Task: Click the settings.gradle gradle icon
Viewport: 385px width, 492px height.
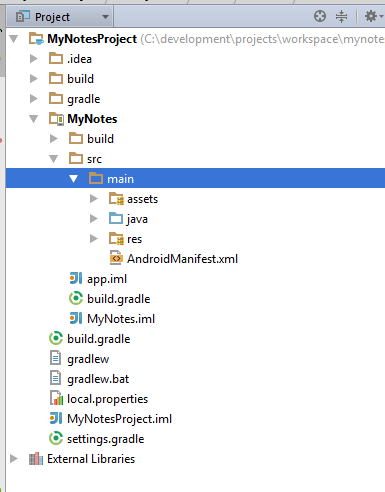Action: (56, 438)
